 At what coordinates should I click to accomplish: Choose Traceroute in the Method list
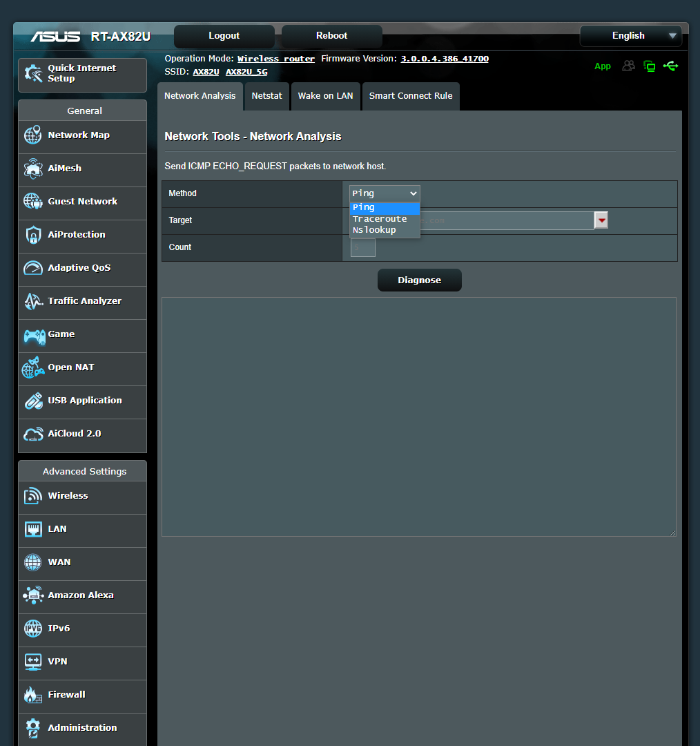point(385,219)
